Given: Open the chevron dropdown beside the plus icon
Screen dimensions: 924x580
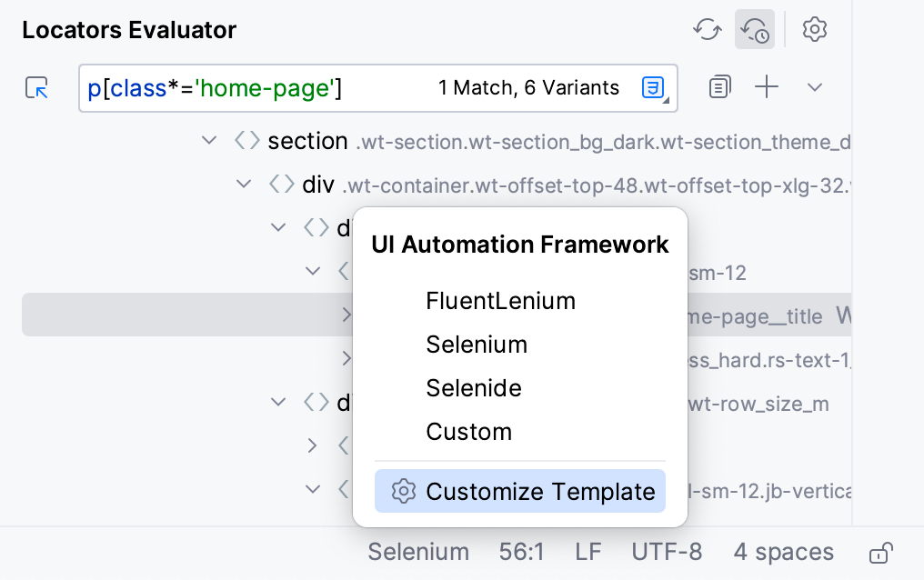Looking at the screenshot, I should (x=814, y=86).
